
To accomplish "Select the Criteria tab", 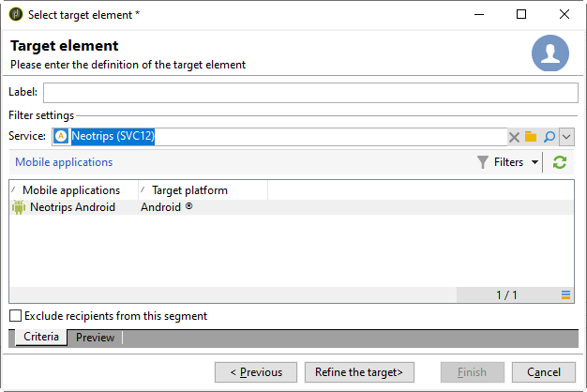I will [x=40, y=338].
